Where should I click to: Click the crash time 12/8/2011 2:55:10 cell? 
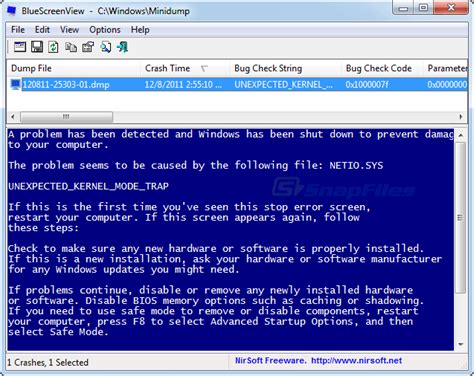183,85
